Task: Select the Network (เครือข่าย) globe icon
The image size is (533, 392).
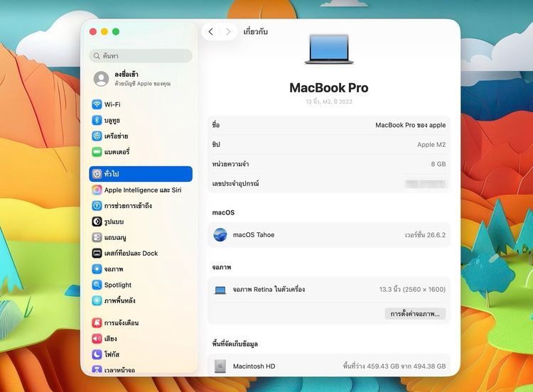Action: 97,136
